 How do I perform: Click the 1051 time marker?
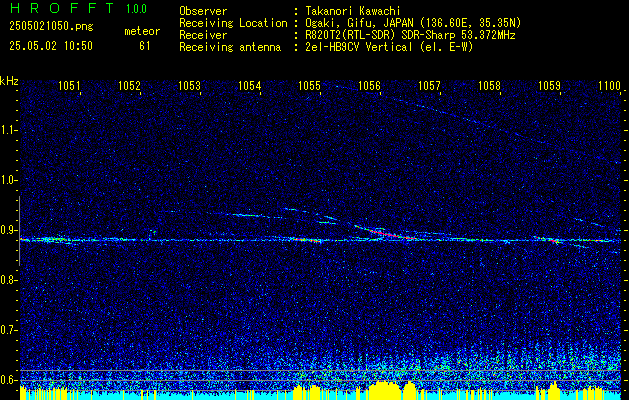click(x=69, y=85)
